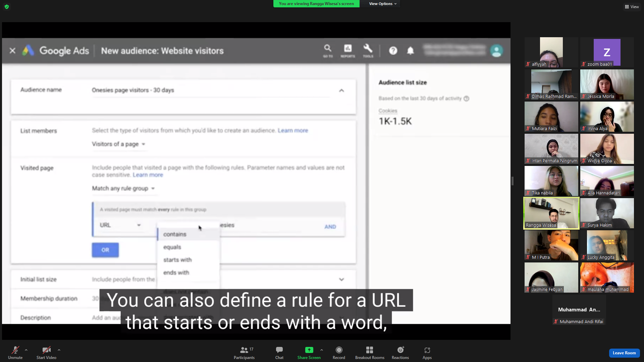Open share options arrow beside Share Screen

322,350
